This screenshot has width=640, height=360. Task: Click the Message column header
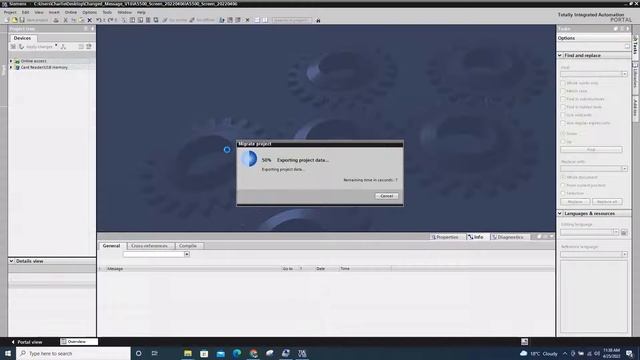coord(192,269)
